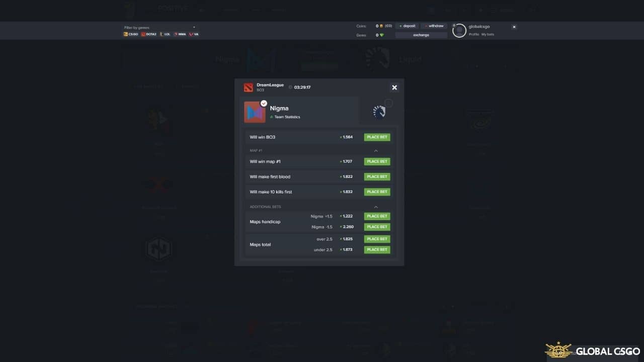The width and height of the screenshot is (644, 362).
Task: Click the 1.822 odds value
Action: click(x=348, y=177)
